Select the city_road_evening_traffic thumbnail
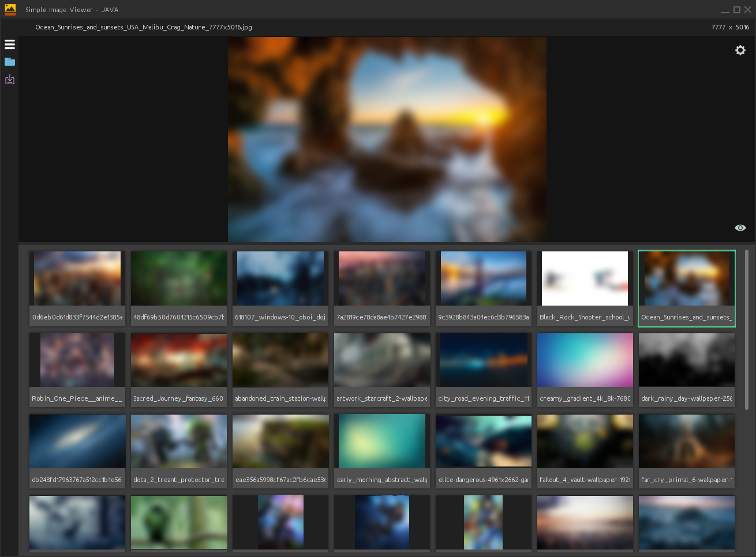 (x=484, y=370)
